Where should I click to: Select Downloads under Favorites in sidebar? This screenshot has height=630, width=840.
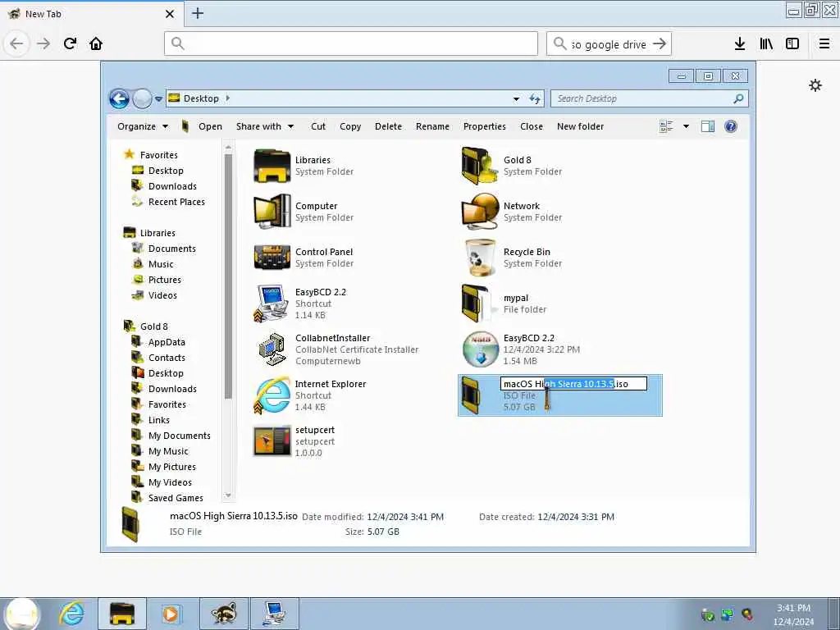172,186
